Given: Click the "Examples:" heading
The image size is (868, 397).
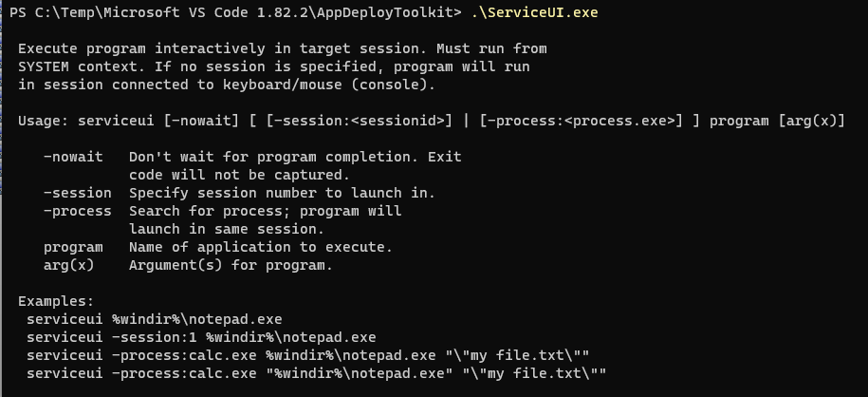Looking at the screenshot, I should point(56,301).
